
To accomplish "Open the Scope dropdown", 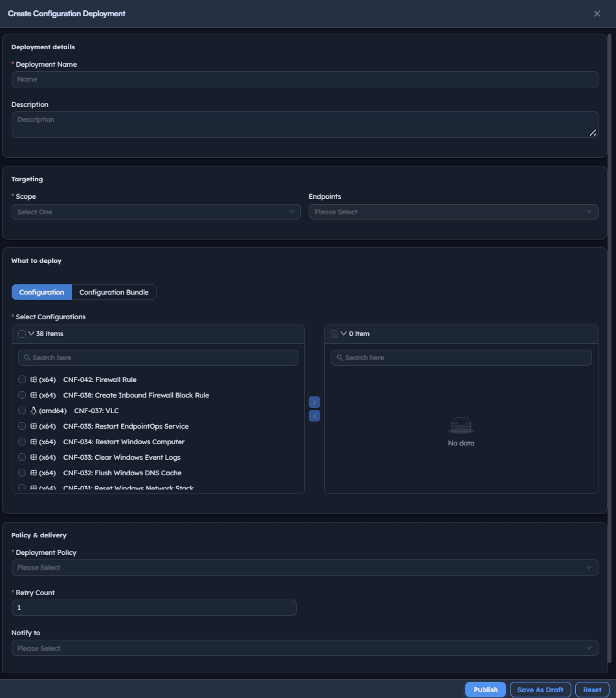I will tap(156, 212).
